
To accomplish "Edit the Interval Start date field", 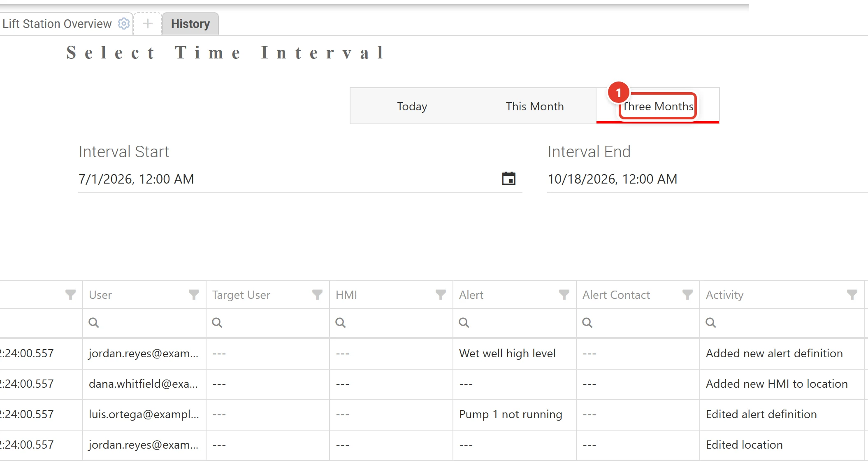I will click(x=288, y=179).
